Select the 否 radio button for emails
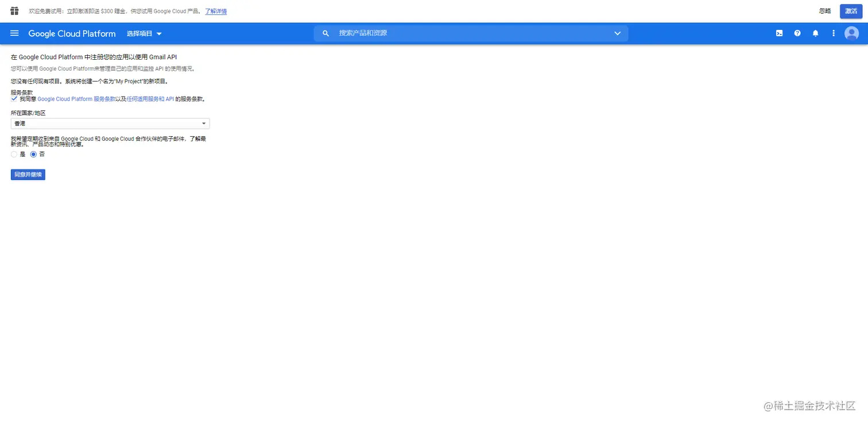The image size is (868, 424). [33, 155]
